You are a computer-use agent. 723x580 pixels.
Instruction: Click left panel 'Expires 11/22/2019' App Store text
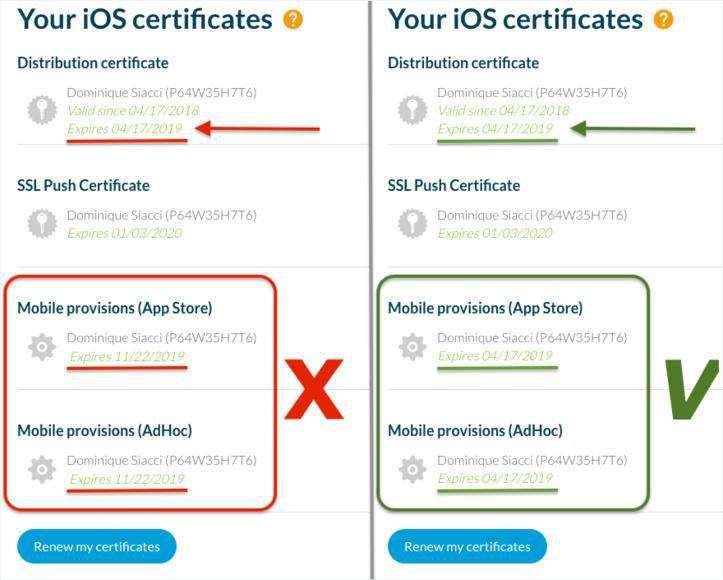pyautogui.click(x=126, y=356)
